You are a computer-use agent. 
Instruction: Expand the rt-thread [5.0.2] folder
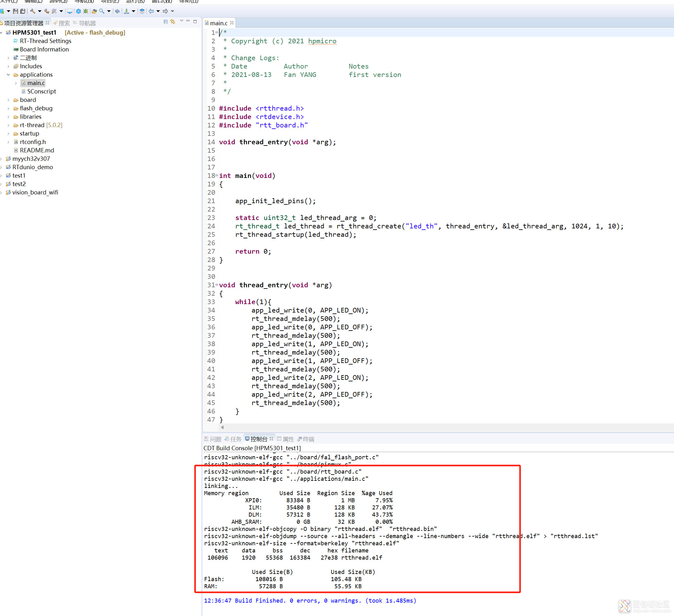[8, 125]
